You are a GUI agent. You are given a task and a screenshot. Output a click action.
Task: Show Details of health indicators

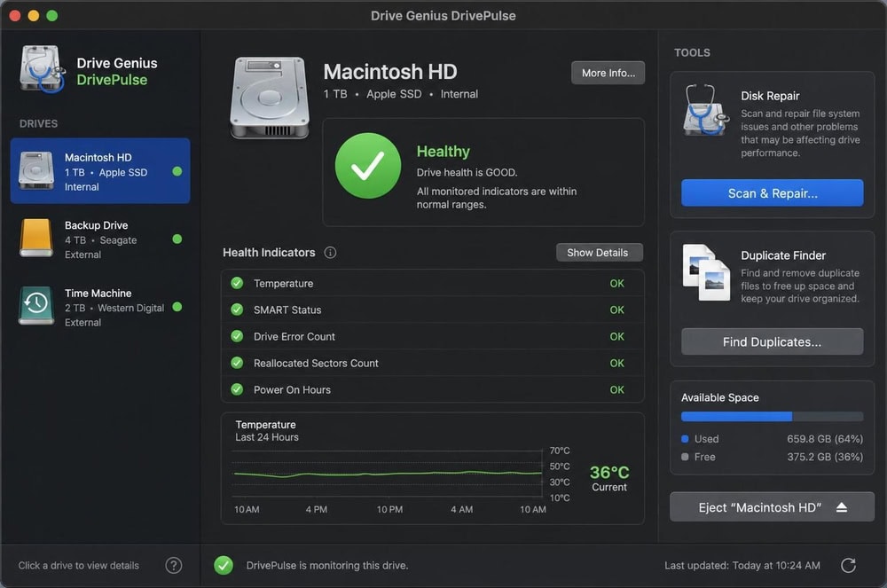point(600,253)
